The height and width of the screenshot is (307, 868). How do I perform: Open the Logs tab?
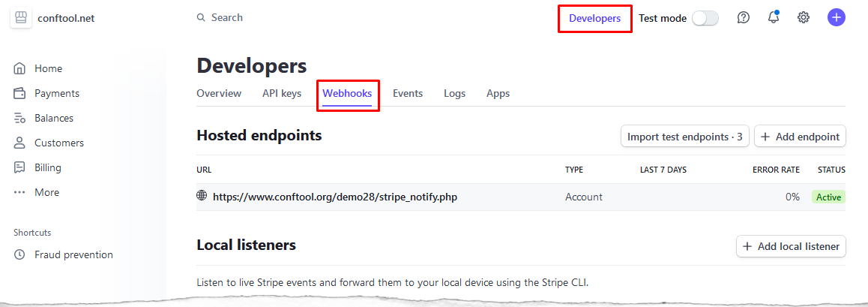click(x=454, y=93)
